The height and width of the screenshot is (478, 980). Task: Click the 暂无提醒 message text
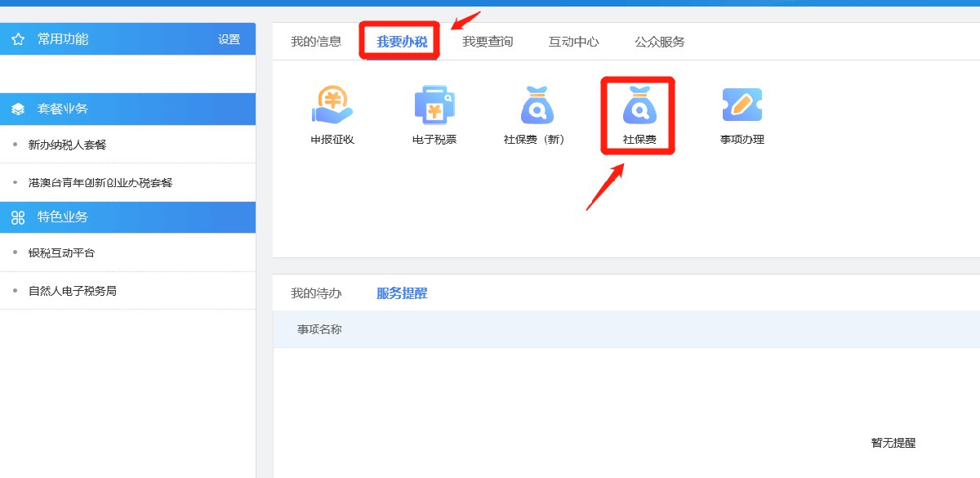893,443
